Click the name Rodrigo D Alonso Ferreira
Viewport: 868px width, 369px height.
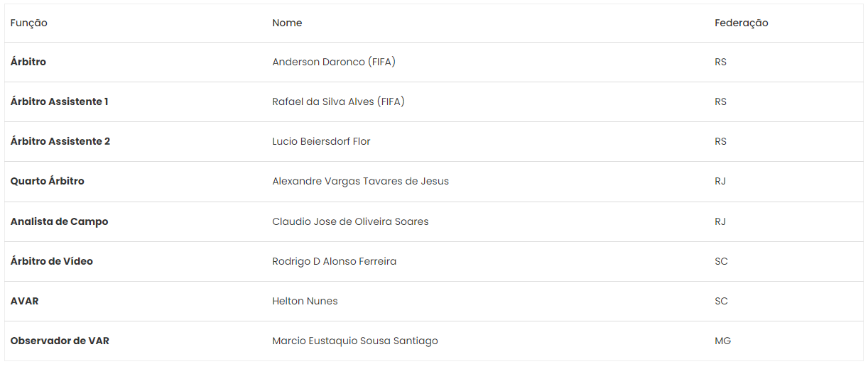point(334,261)
